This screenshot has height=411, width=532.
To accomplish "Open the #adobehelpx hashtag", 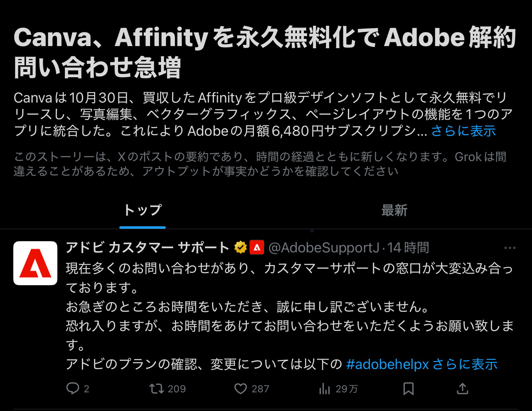I will coord(387,364).
